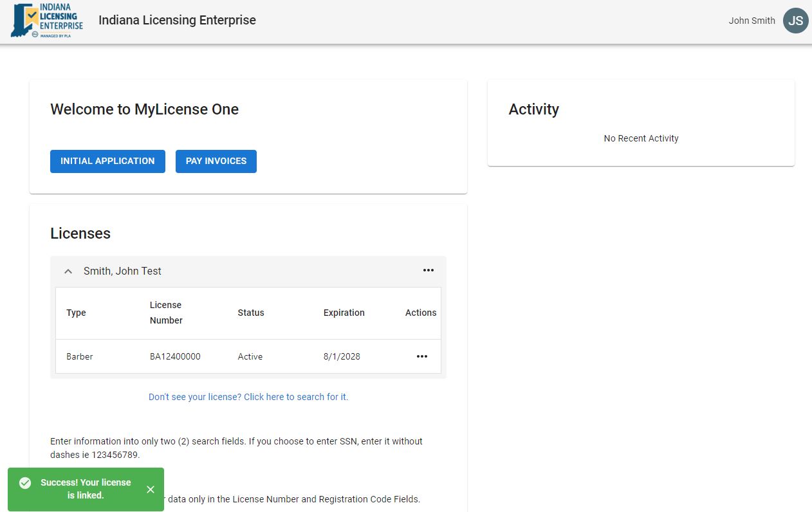The height and width of the screenshot is (512, 812).
Task: Click the Active status of Barber license
Action: pyautogui.click(x=250, y=356)
